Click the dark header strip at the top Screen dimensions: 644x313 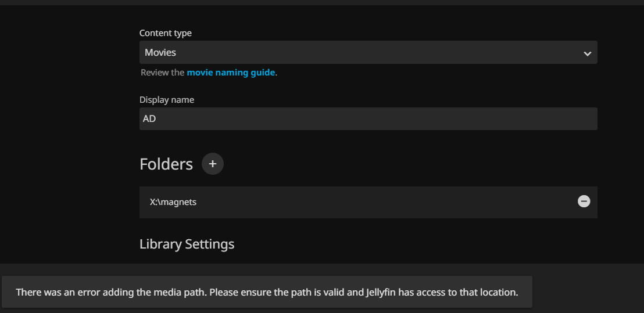click(x=322, y=2)
